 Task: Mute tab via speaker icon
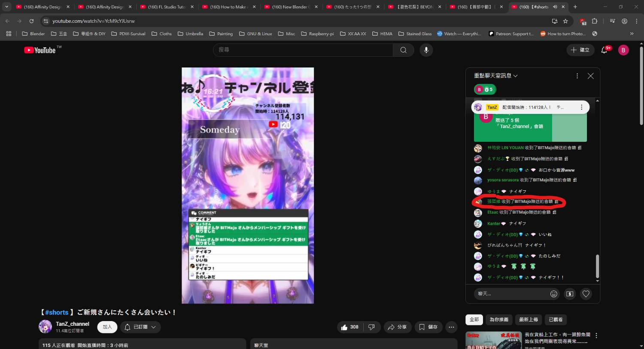[x=555, y=7]
